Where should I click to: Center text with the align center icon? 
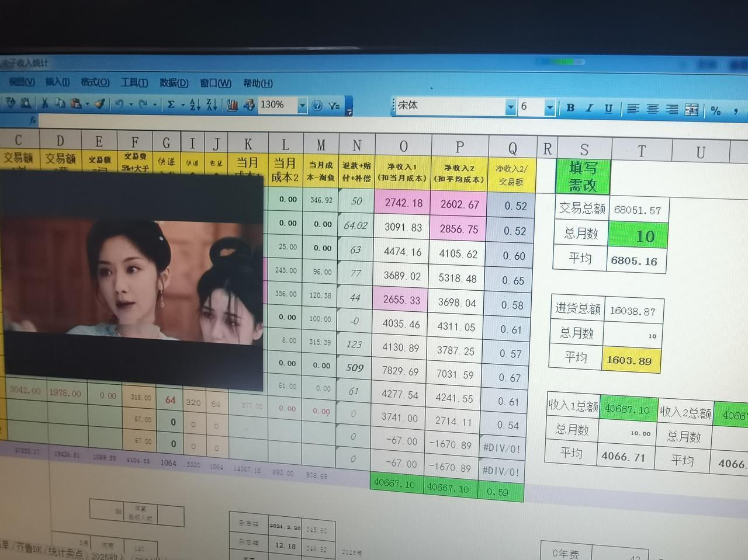pyautogui.click(x=653, y=109)
